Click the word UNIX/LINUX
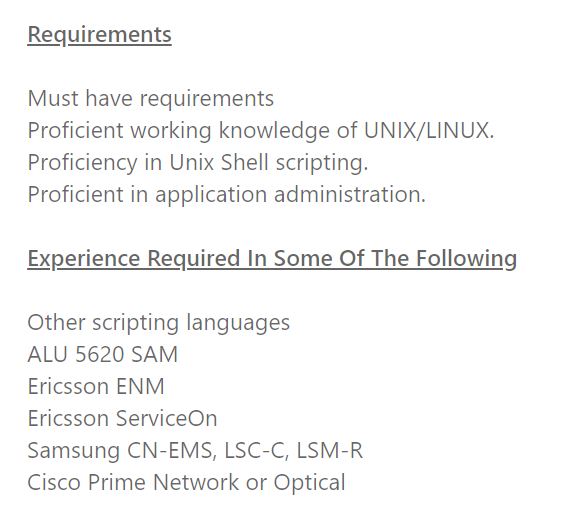The image size is (568, 525). point(429,130)
